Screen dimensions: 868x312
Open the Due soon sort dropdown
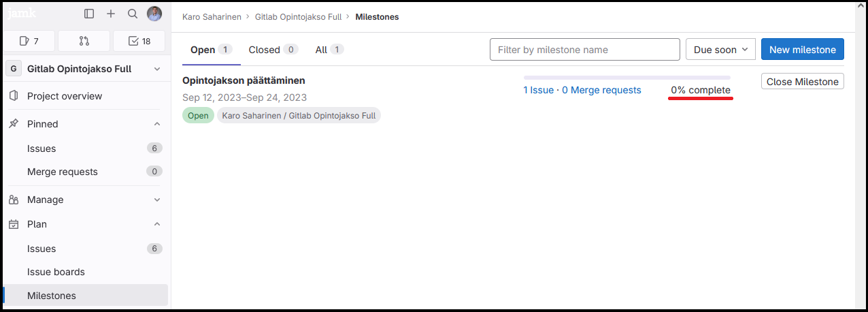[x=720, y=50]
